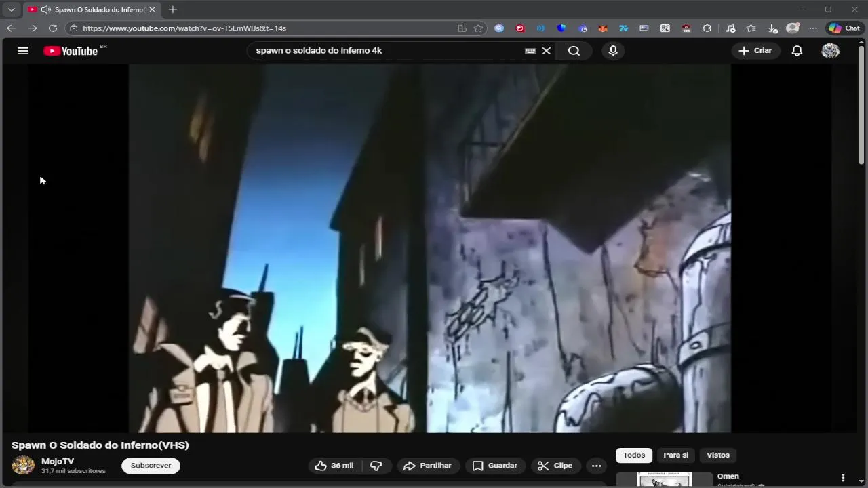
Task: Select the Para si filter chip
Action: click(675, 455)
